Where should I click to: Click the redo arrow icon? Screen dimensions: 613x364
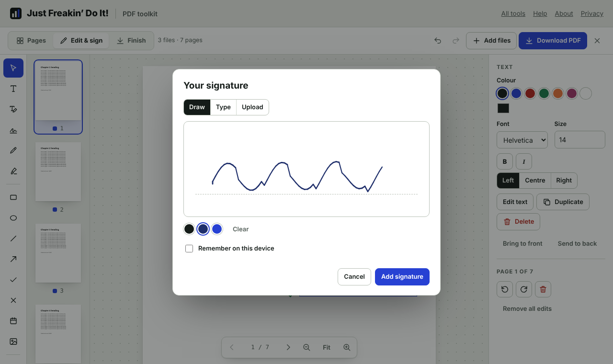(x=456, y=41)
